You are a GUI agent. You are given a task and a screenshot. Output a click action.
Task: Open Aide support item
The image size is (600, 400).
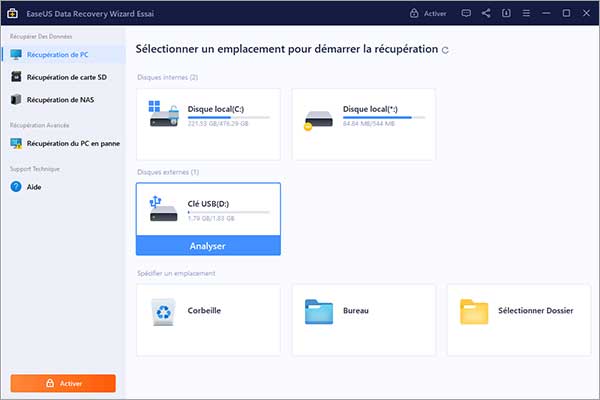click(x=63, y=187)
